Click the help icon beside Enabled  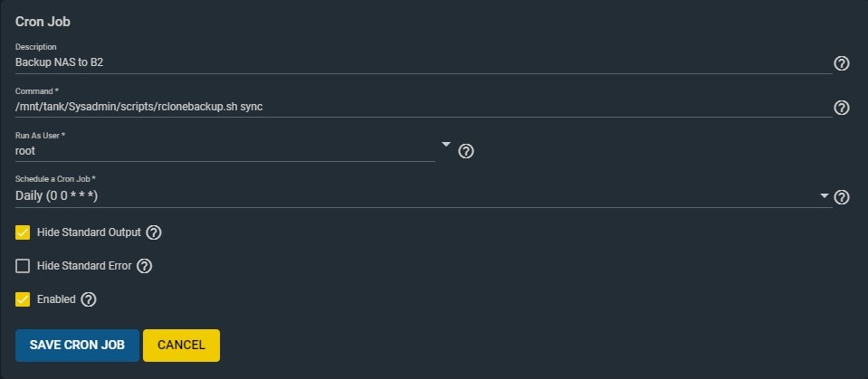pos(88,299)
